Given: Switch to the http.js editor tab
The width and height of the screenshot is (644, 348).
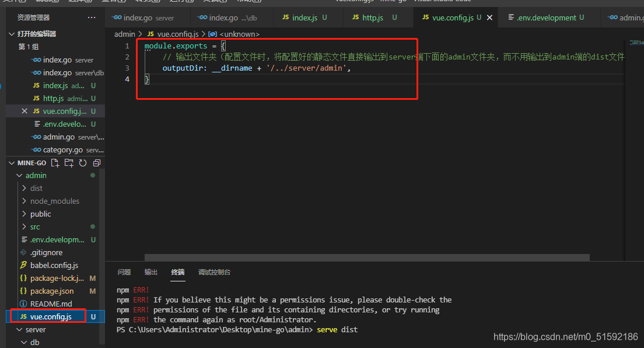Looking at the screenshot, I should pyautogui.click(x=378, y=18).
